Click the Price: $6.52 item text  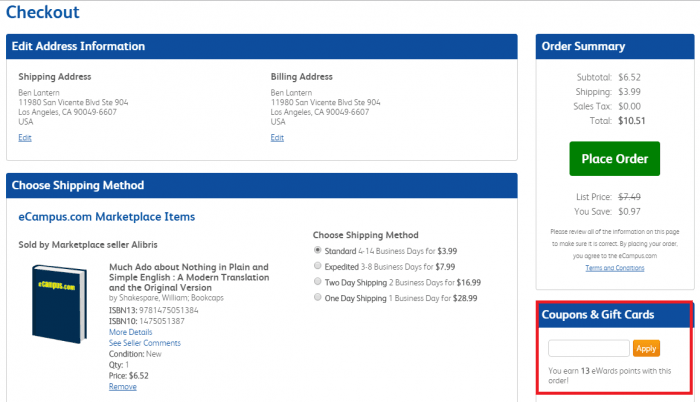[129, 376]
